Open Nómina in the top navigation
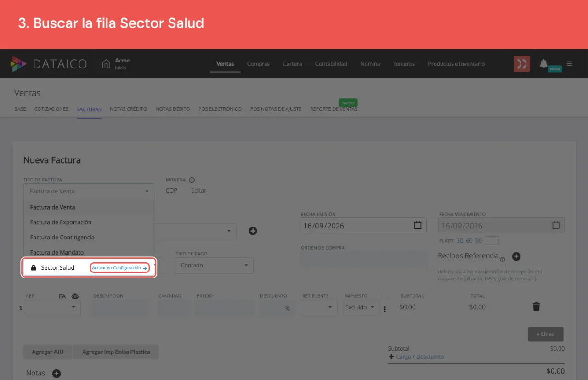Screen dimensions: 588x380 click(x=370, y=64)
